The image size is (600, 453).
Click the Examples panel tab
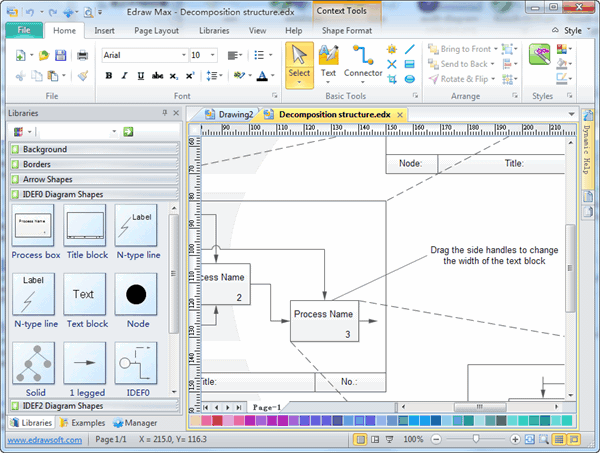83,423
